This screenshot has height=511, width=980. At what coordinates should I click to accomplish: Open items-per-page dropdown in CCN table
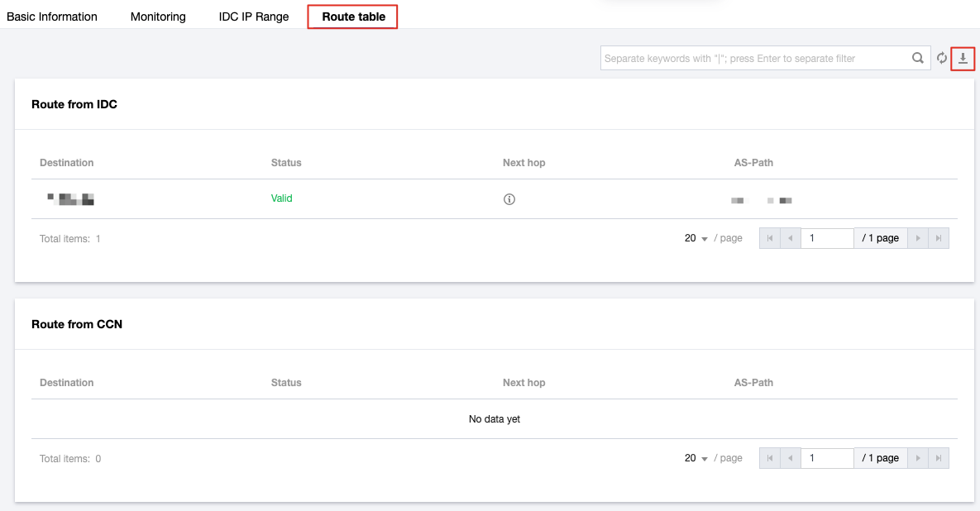point(696,458)
